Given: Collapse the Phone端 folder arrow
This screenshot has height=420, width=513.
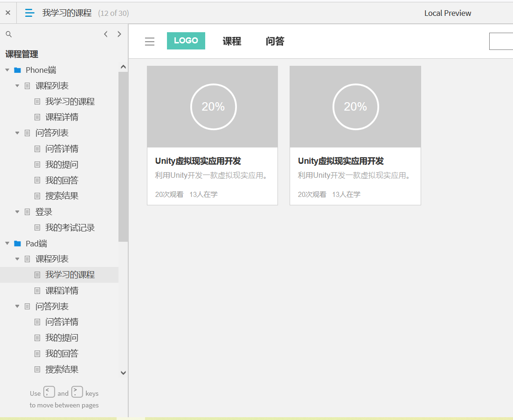Looking at the screenshot, I should 7,70.
